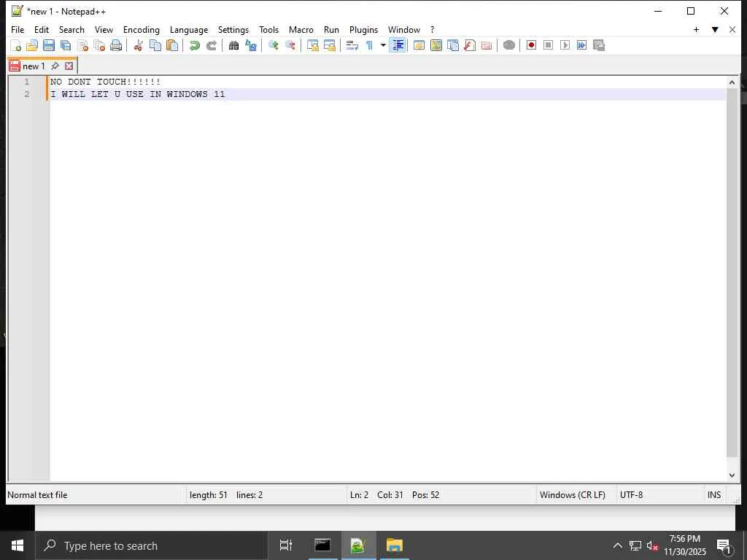
Task: Open the Replace dialog toolbar icon
Action: point(251,45)
